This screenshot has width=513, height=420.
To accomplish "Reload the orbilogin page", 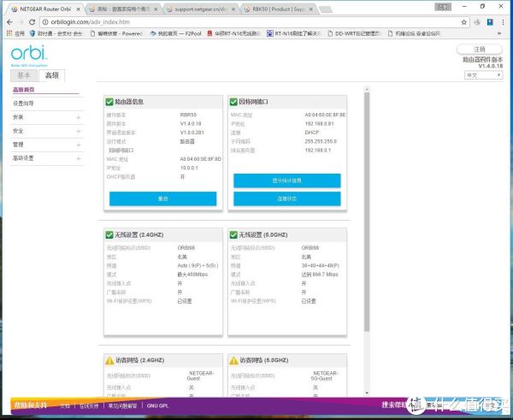I will pos(32,22).
